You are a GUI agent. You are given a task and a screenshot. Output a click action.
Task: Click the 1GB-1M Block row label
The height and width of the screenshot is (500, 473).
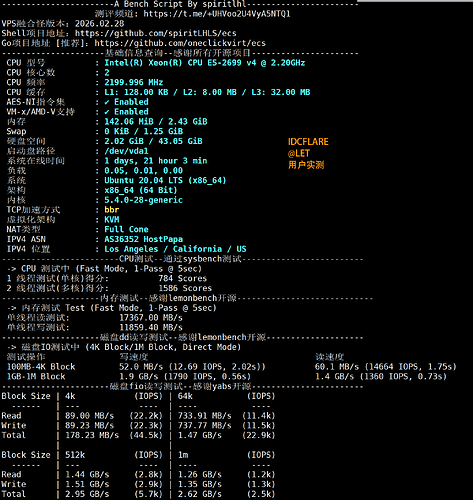coord(36,377)
